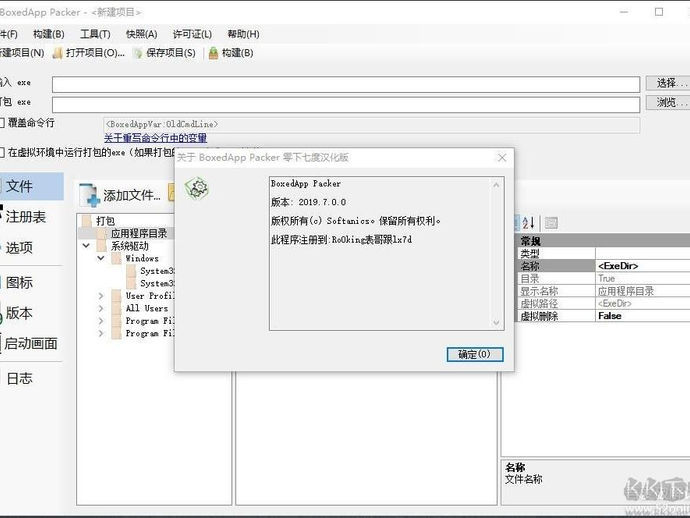Select the 注册表 sidebar tab

[26, 217]
